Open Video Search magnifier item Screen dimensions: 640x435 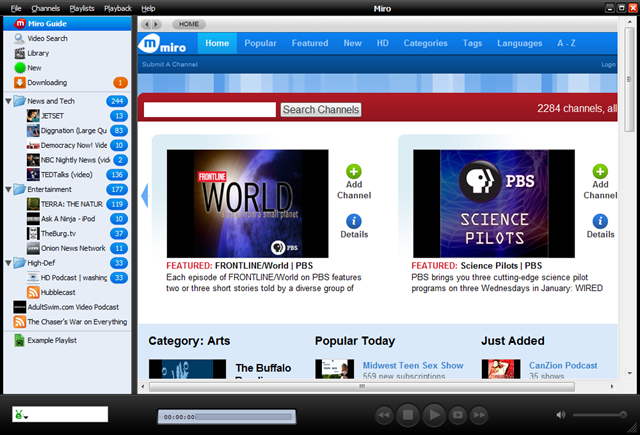tap(67, 38)
